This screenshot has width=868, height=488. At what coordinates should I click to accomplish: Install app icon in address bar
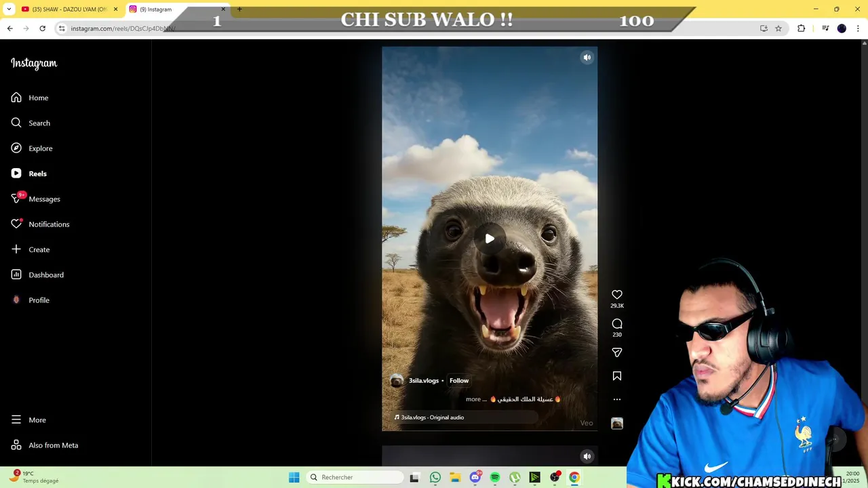point(764,28)
